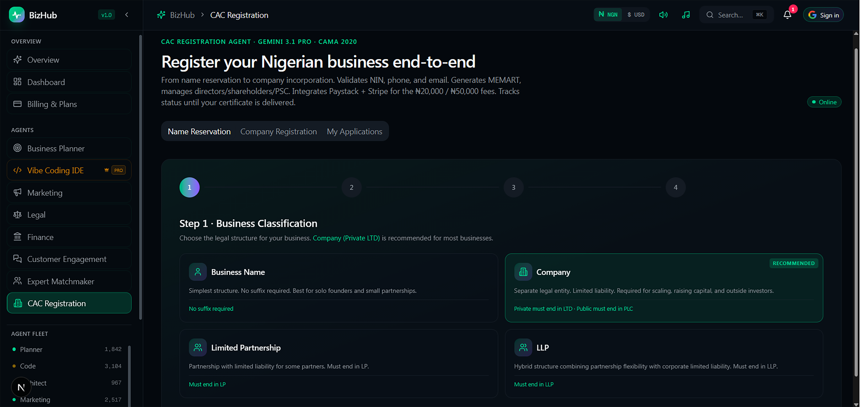Open the Overview sidebar item
The image size is (868, 407).
(x=69, y=60)
